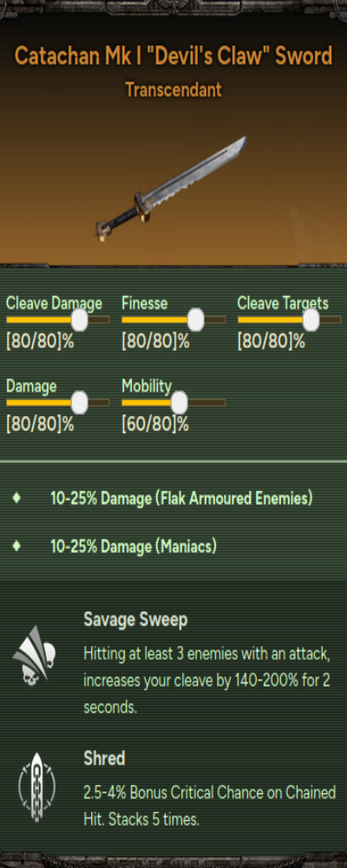347x868 pixels.
Task: Click the Shred blessing title
Action: (x=104, y=759)
